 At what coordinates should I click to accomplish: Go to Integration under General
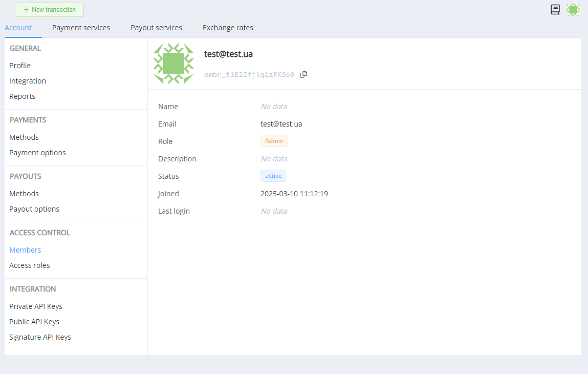coord(28,81)
